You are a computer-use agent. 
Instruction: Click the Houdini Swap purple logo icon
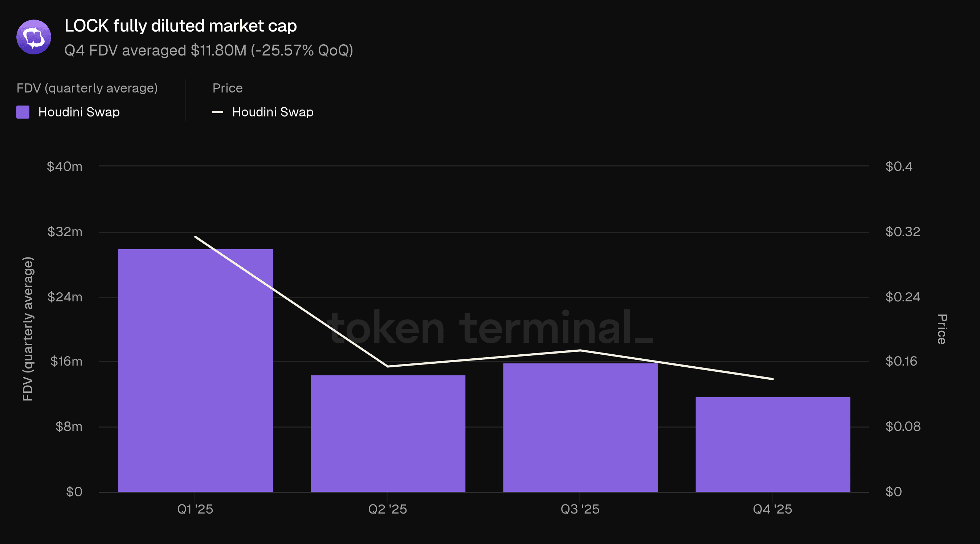tap(33, 37)
